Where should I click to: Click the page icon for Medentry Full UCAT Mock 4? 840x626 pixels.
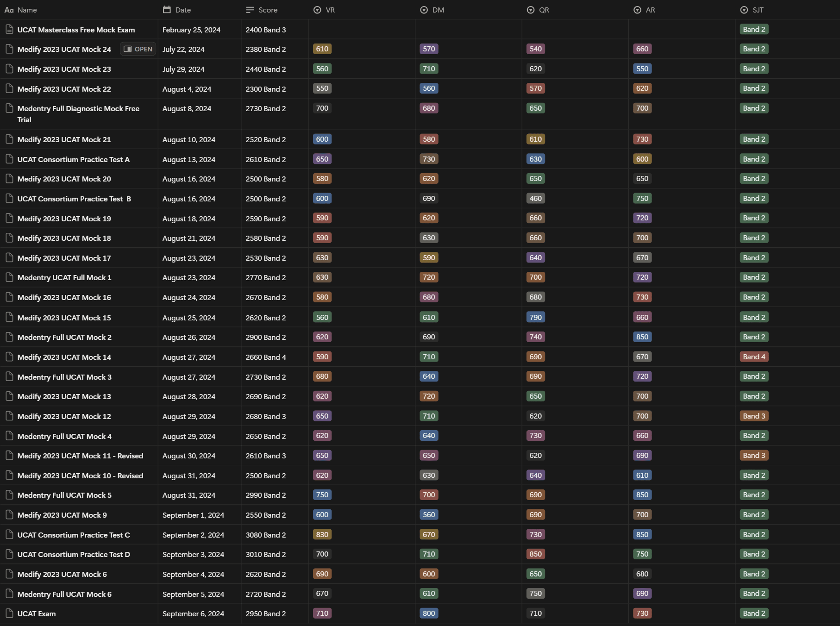pos(9,436)
